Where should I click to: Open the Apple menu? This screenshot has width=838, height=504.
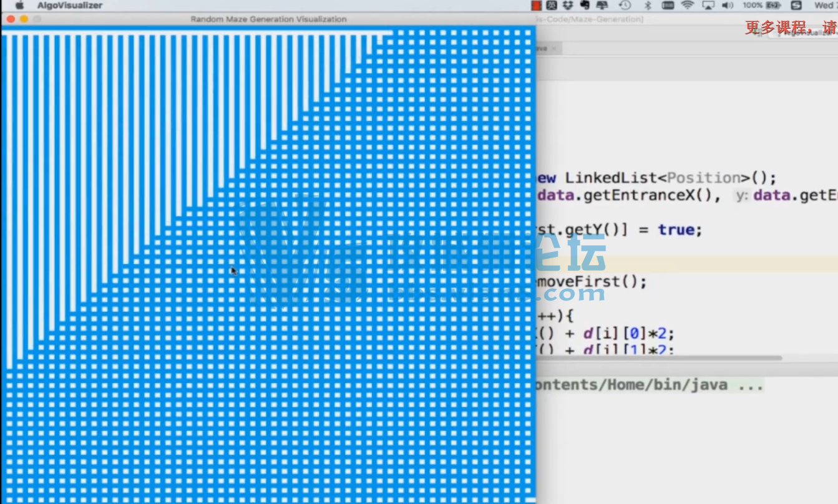pos(19,6)
